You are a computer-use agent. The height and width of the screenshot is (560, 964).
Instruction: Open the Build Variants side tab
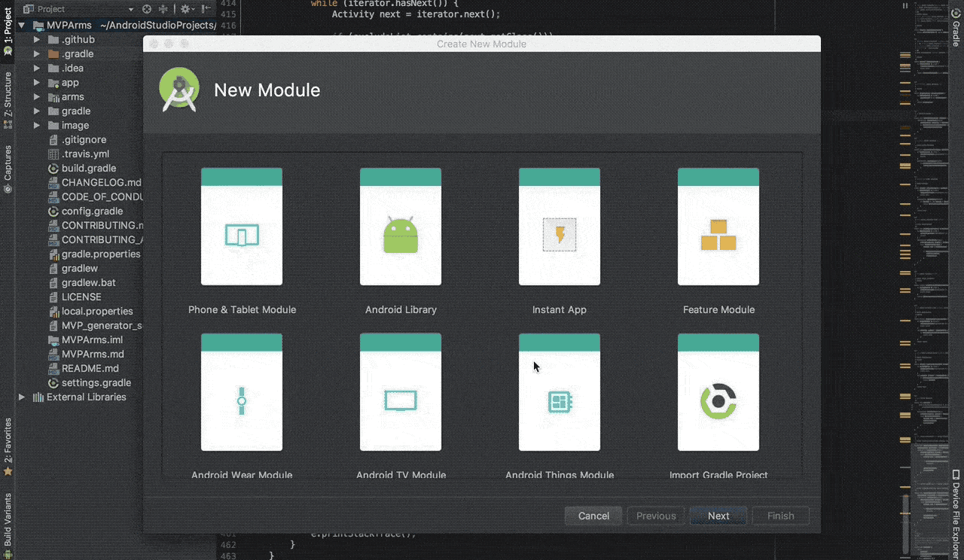point(8,519)
